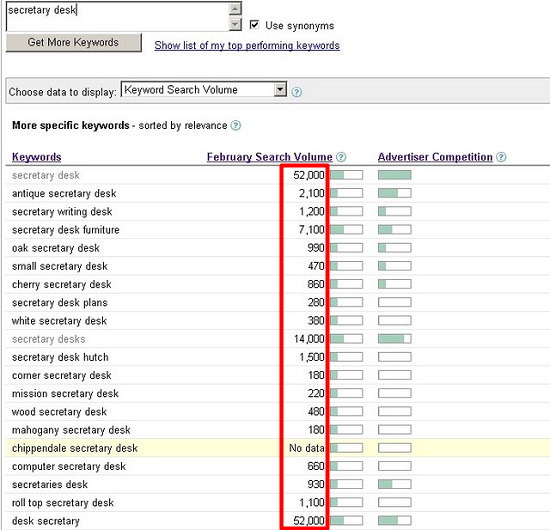Sort by February Search Volume column
550x530 pixels.
pos(269,157)
